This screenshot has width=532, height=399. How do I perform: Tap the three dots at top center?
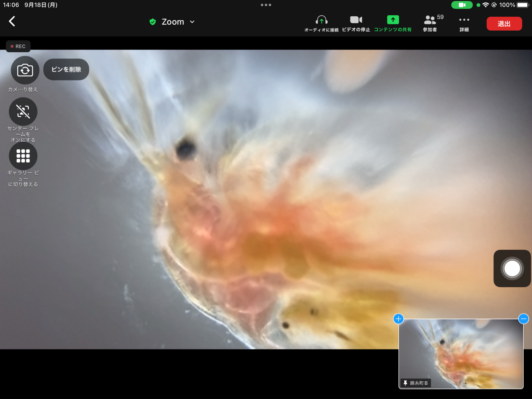click(x=266, y=5)
